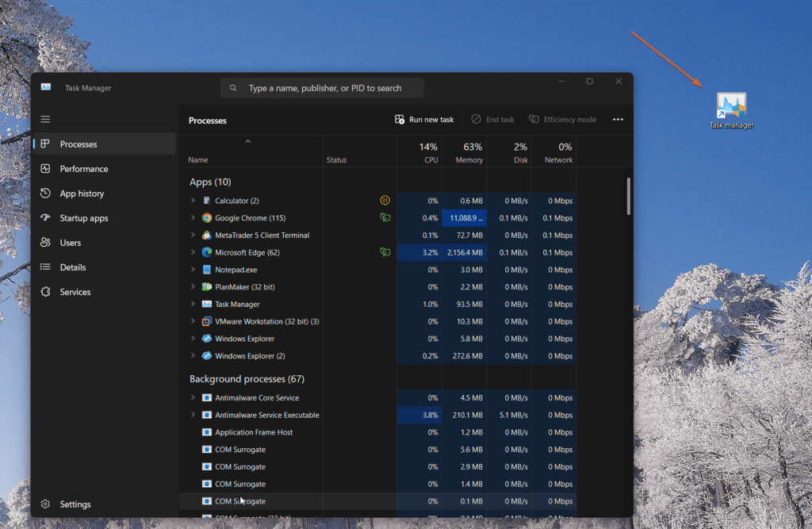Select Microsoft Edge 2,156.4 MB memory value
The width and height of the screenshot is (812, 529).
pos(464,252)
